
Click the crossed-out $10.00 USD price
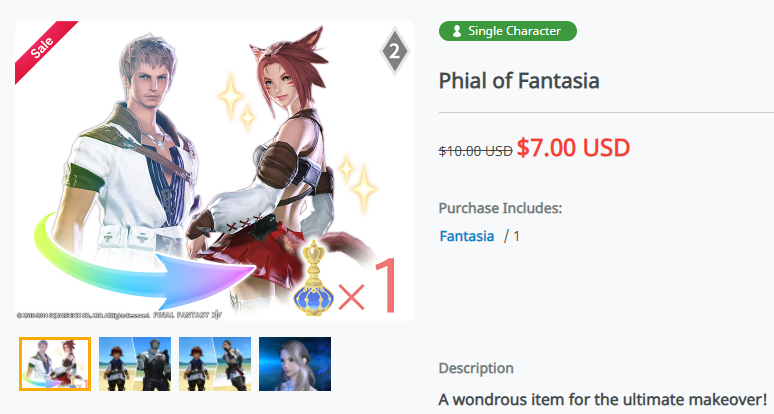pyautogui.click(x=475, y=150)
